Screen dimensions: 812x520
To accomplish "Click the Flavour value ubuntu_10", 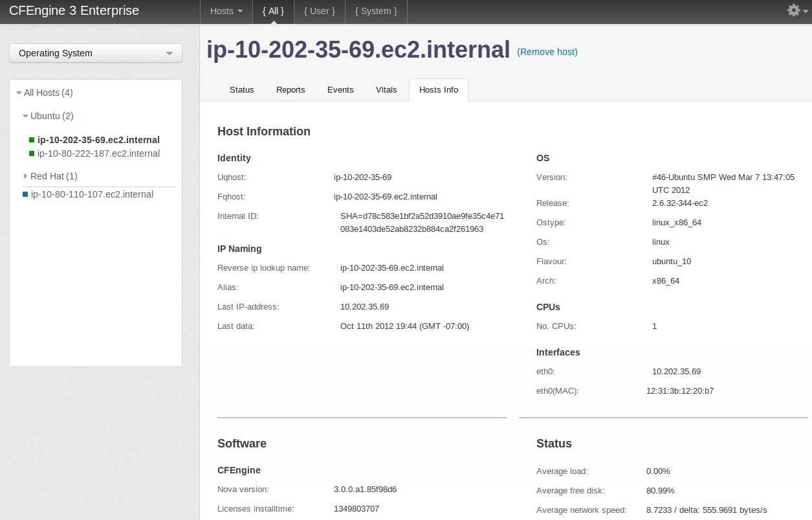I will [x=672, y=262].
